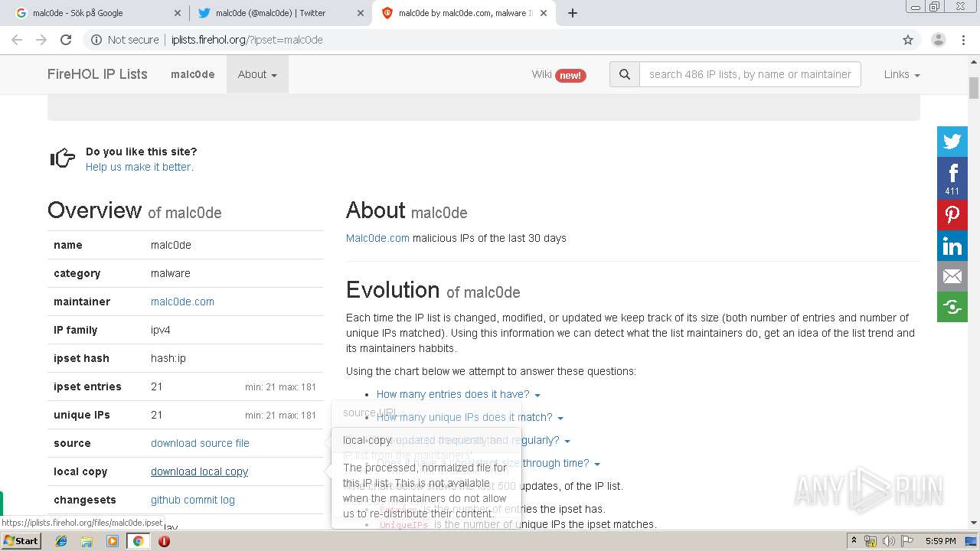The width and height of the screenshot is (980, 551).
Task: Select the 'ipv4' IP family value
Action: [x=161, y=330]
